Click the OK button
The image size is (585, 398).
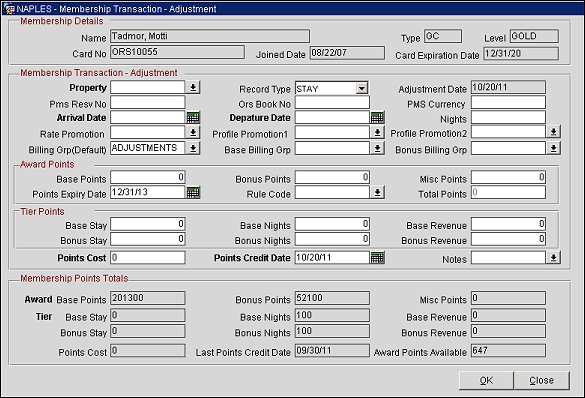pyautogui.click(x=486, y=380)
